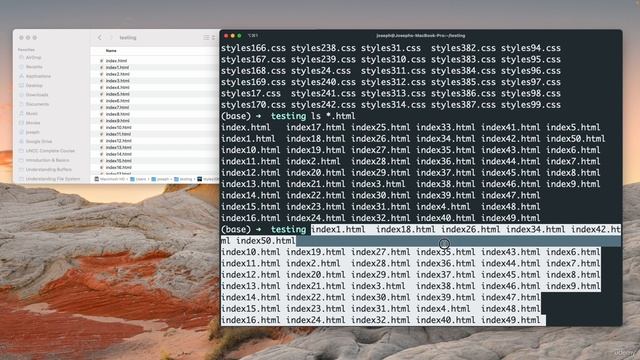This screenshot has height=360, width=640.
Task: Click styles310.css in the Terminal output
Action: click(393, 60)
